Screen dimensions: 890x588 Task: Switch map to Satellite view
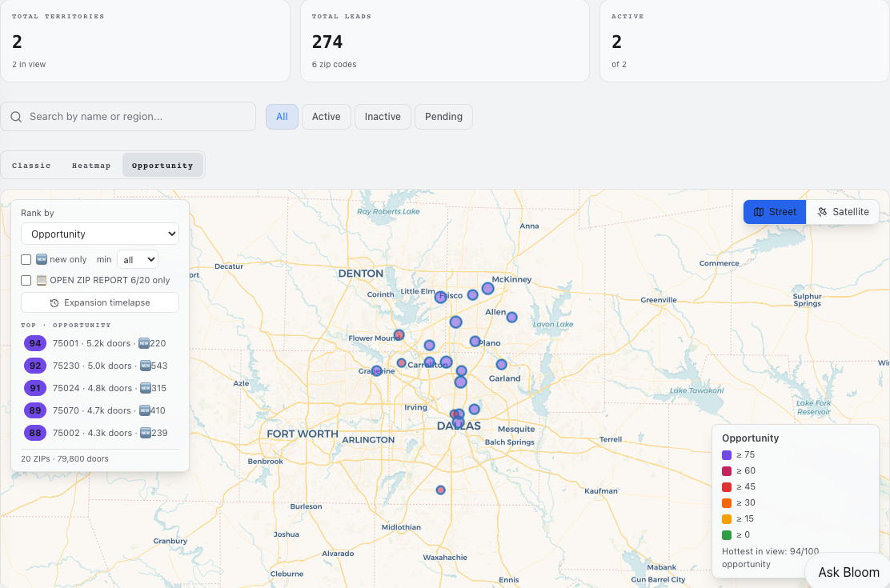click(x=843, y=212)
